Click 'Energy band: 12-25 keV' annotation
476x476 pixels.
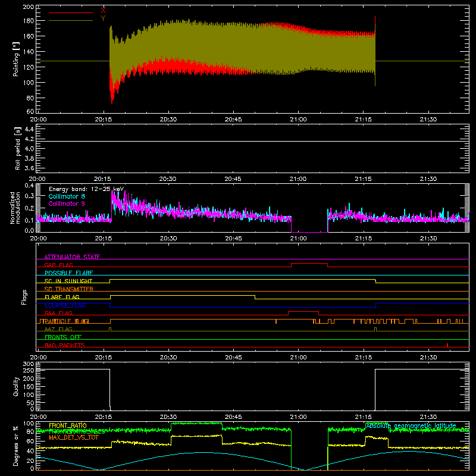click(x=86, y=189)
